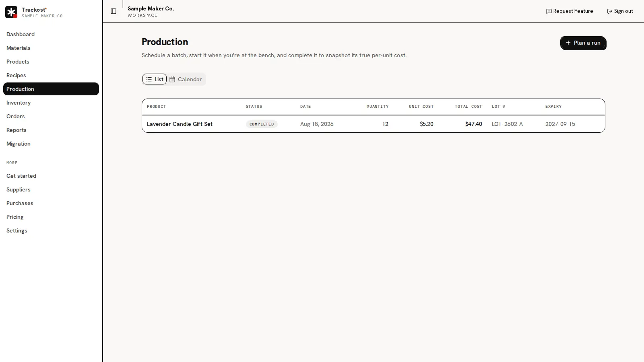Viewport: 644px width, 362px height.
Task: Click expiry date 2027-09-15
Action: tap(560, 124)
